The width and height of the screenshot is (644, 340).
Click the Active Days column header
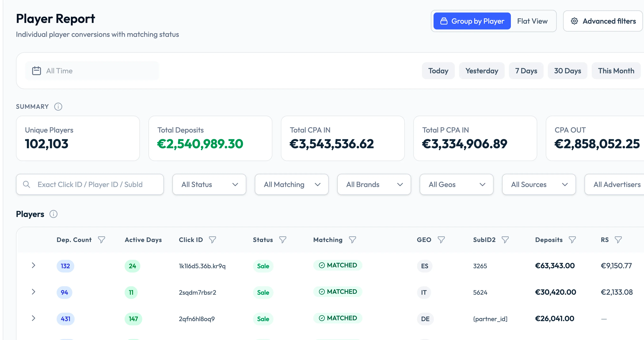tap(143, 240)
